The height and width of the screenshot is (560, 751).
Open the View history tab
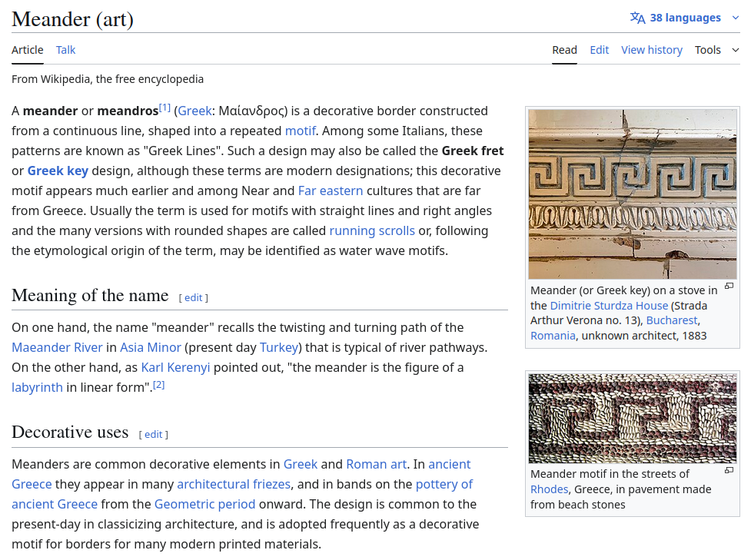point(651,50)
